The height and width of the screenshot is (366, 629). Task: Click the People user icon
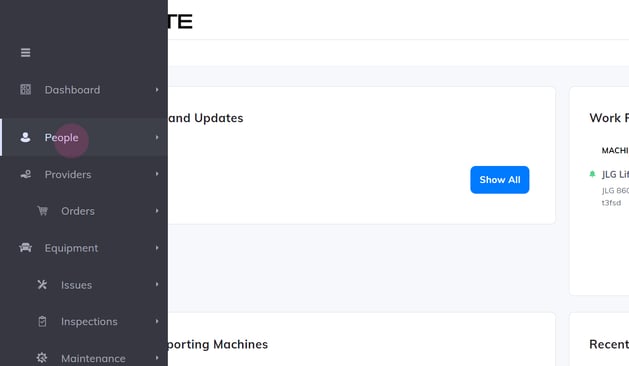tap(25, 137)
